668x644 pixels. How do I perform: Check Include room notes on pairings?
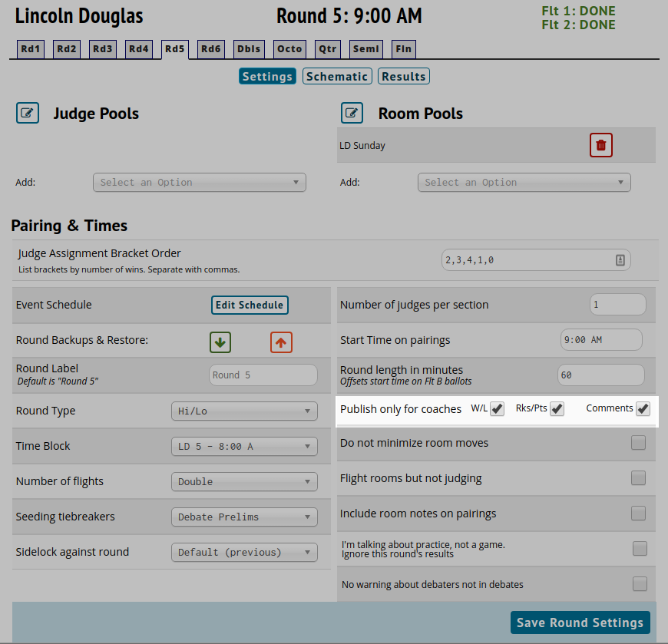(x=638, y=514)
